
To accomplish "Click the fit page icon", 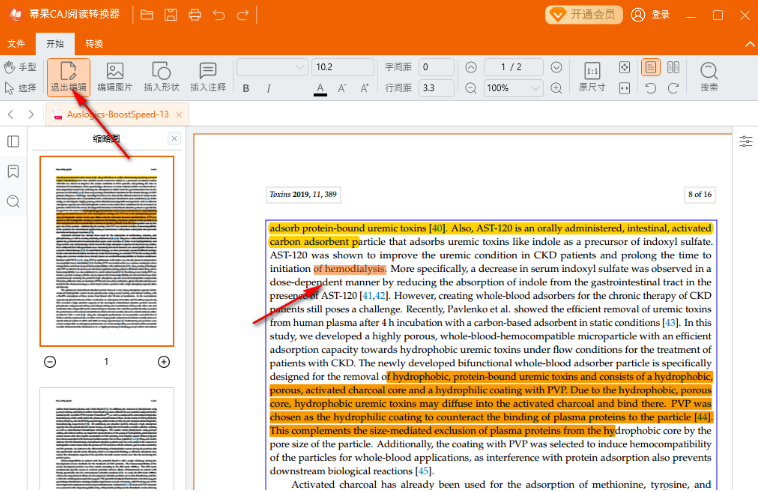I will 625,67.
